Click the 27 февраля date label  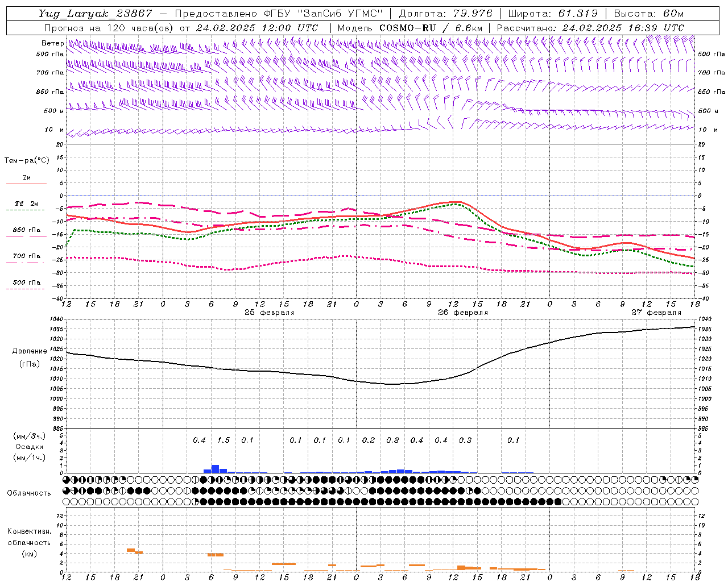click(656, 313)
